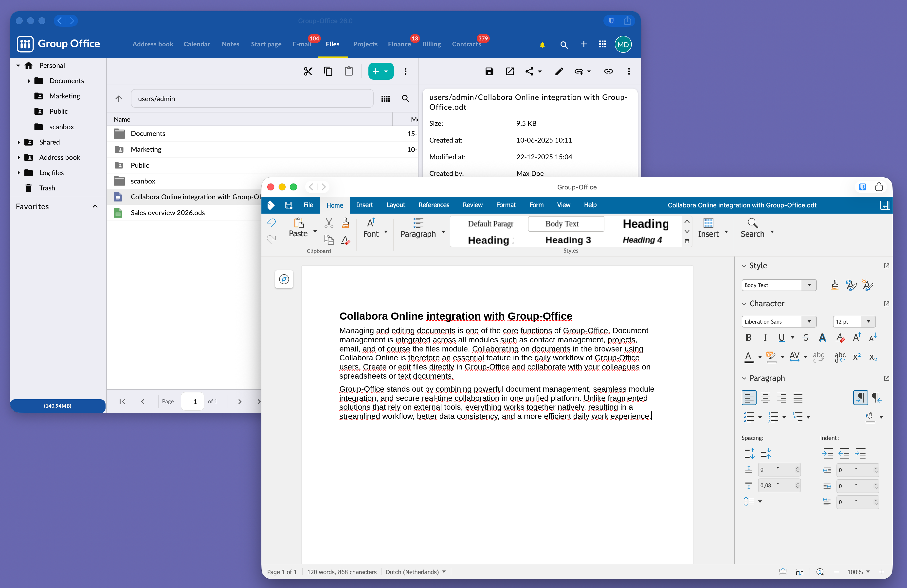Click the notification bell in Group Office
This screenshot has height=588, width=907.
[x=542, y=45]
